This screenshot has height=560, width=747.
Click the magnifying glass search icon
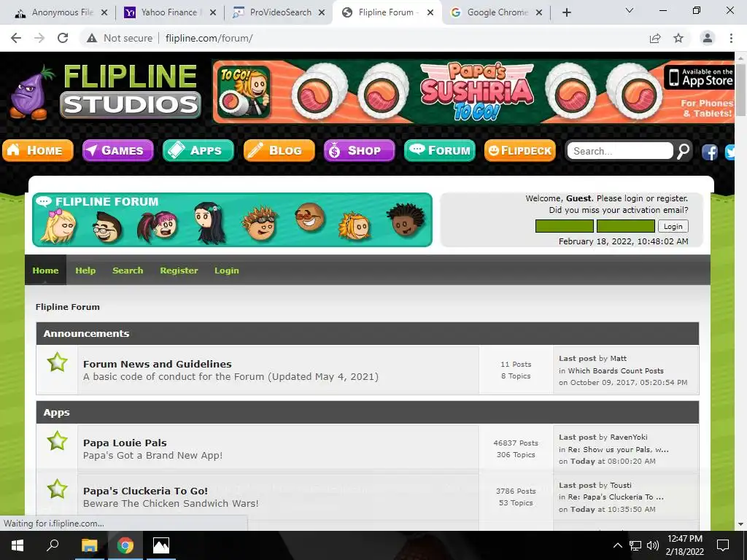pos(683,151)
